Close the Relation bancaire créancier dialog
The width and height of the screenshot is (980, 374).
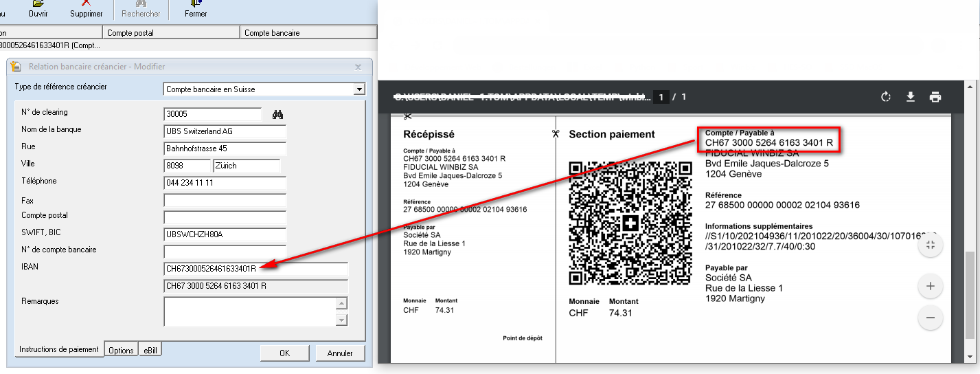[x=358, y=67]
